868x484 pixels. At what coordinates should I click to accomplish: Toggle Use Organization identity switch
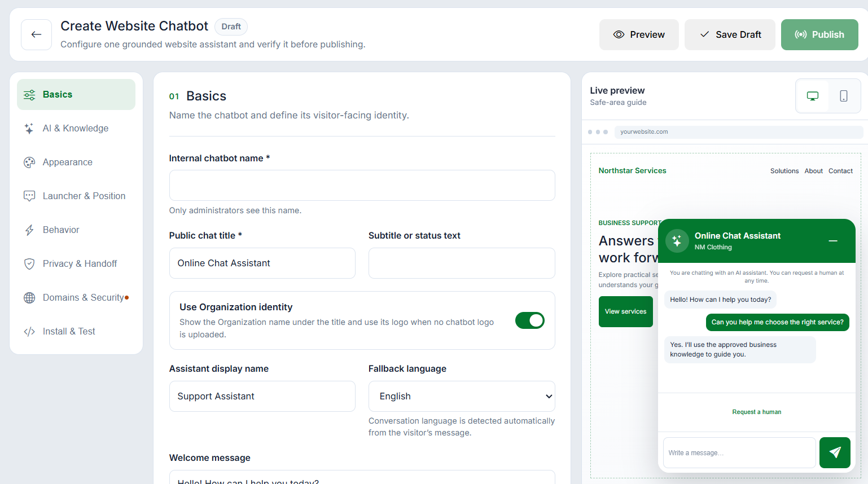pyautogui.click(x=530, y=320)
